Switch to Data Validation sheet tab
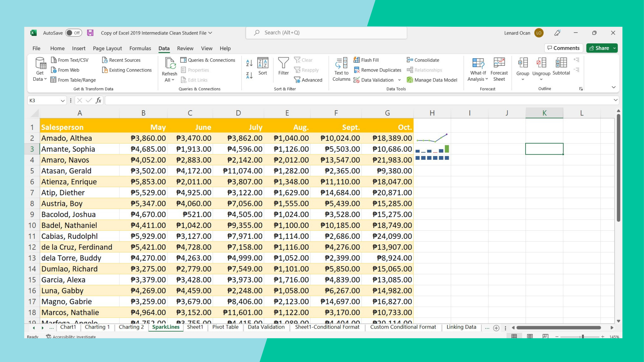 pos(266,327)
